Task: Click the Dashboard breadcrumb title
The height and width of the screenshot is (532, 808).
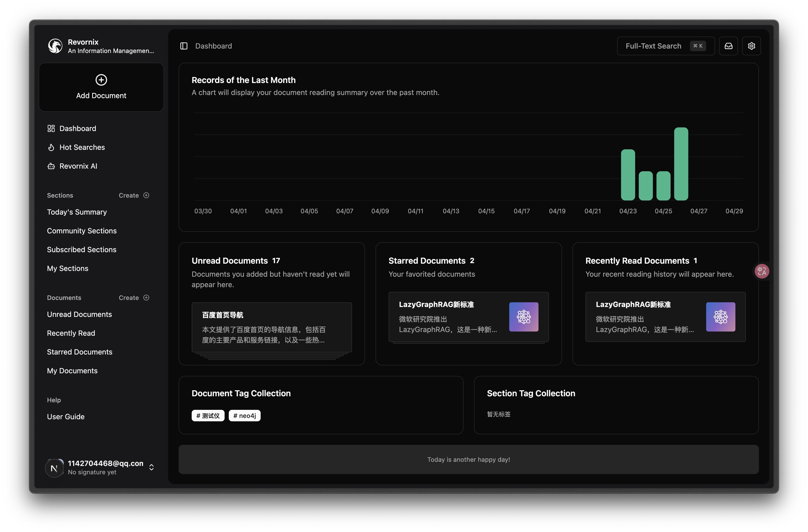Action: click(214, 46)
